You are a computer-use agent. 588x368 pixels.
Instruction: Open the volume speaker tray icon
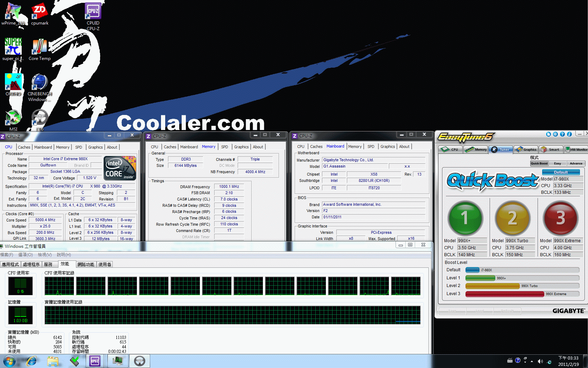coord(540,361)
